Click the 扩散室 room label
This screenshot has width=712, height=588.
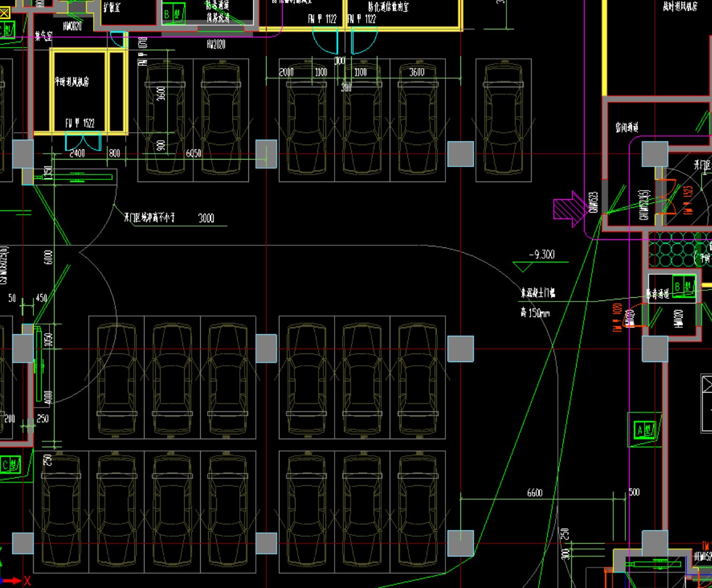[112, 8]
